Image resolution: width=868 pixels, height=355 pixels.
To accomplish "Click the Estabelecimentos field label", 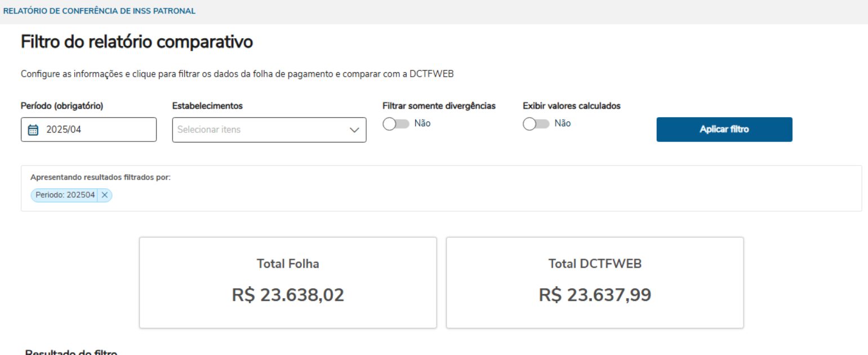I will click(x=208, y=106).
